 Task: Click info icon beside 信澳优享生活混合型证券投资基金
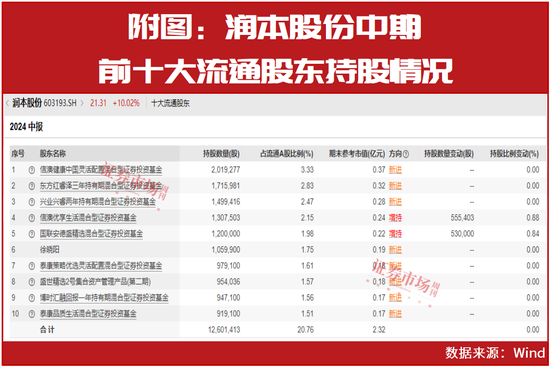click(32, 218)
